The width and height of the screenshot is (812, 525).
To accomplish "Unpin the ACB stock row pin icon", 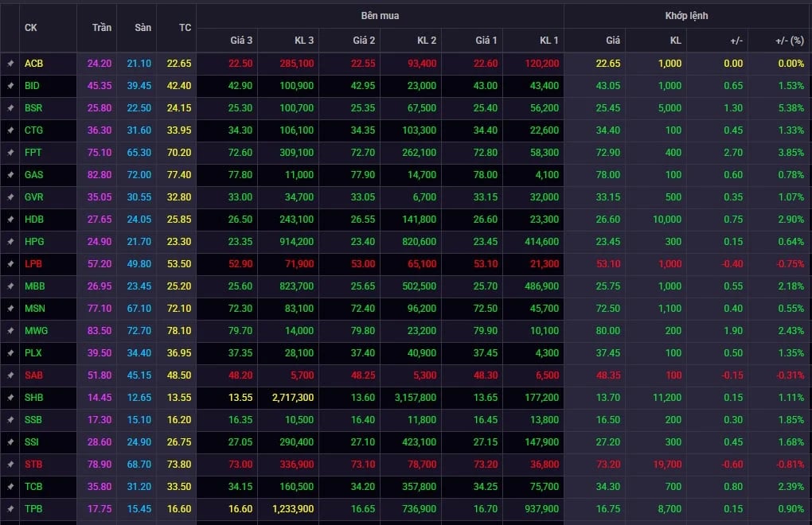I will 10,64.
